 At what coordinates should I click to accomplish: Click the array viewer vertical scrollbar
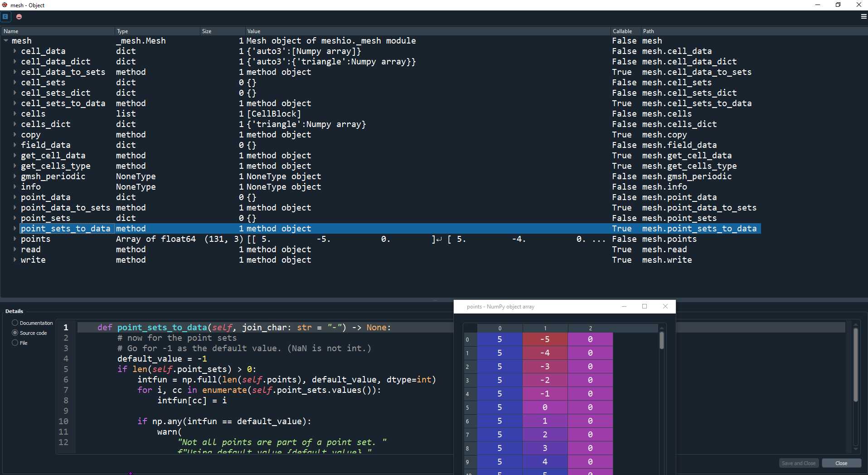662,340
